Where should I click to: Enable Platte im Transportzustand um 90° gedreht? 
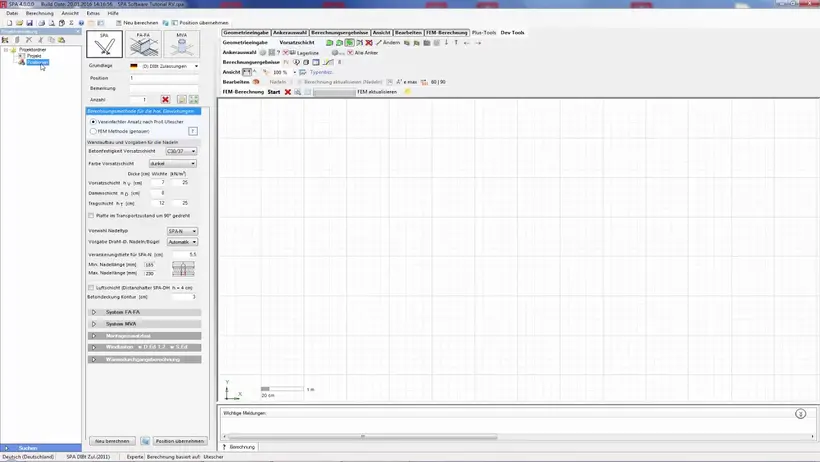[x=91, y=216]
